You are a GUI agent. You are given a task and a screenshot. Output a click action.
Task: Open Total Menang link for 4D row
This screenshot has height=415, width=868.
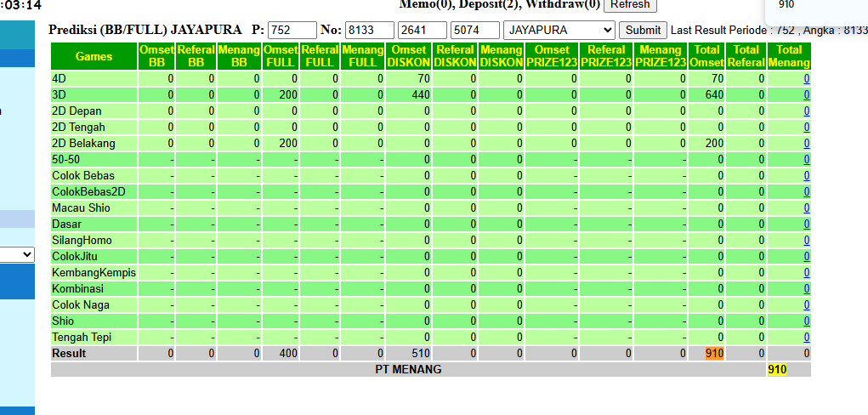click(x=807, y=79)
